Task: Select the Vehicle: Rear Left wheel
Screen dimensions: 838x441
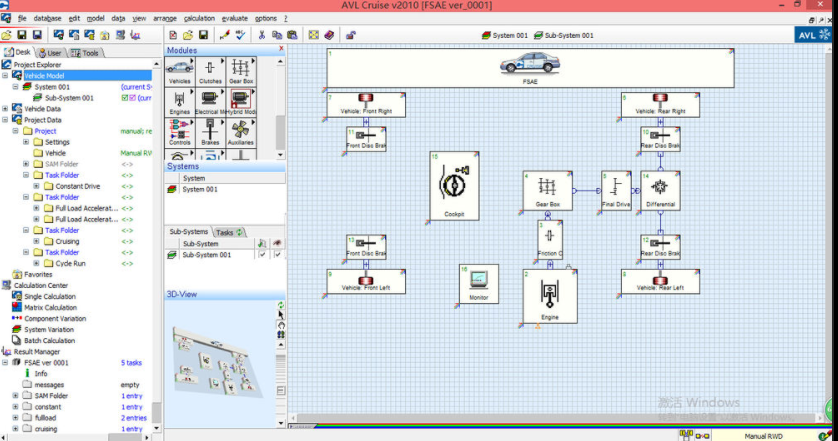Action: click(660, 282)
